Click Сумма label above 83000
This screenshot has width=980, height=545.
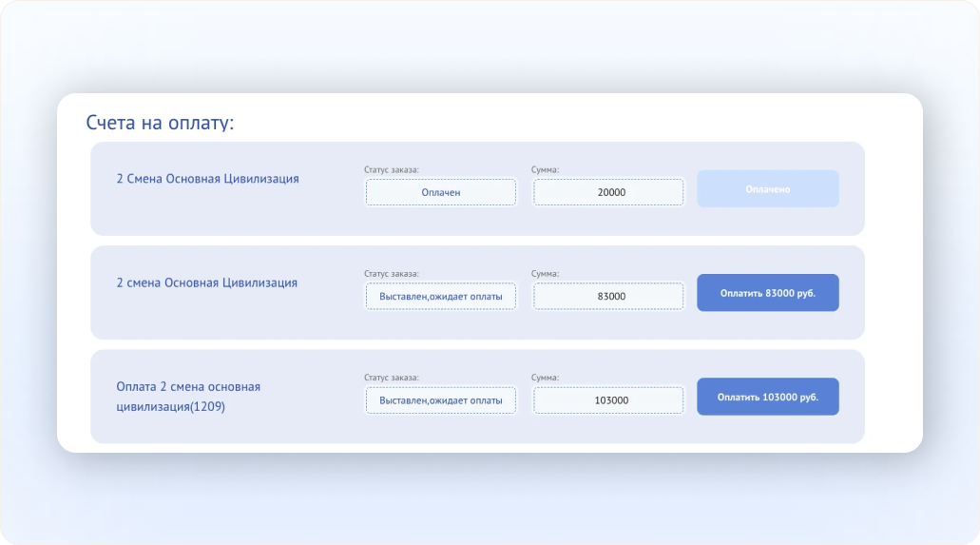545,273
